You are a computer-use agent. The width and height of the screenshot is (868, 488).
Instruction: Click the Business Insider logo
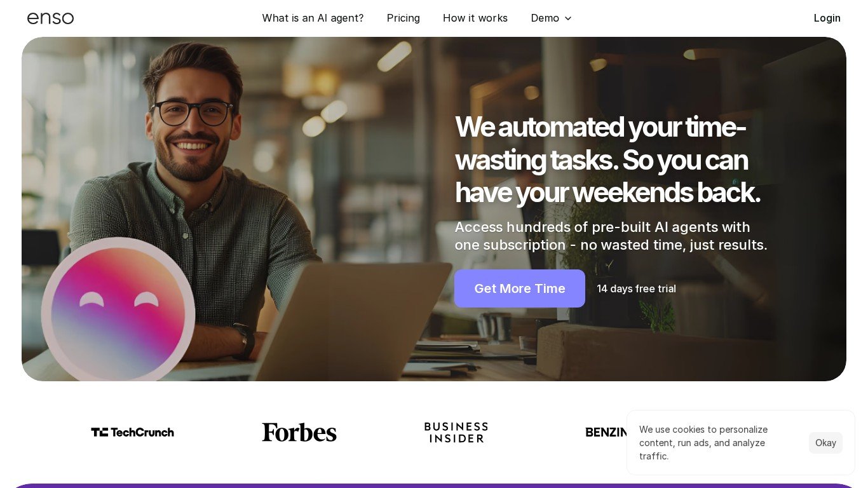click(456, 432)
